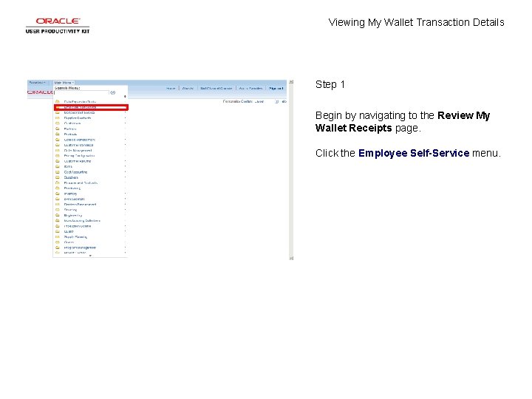532x399 pixels.
Task: Expand the Quality submenu arrow
Action: (125, 231)
